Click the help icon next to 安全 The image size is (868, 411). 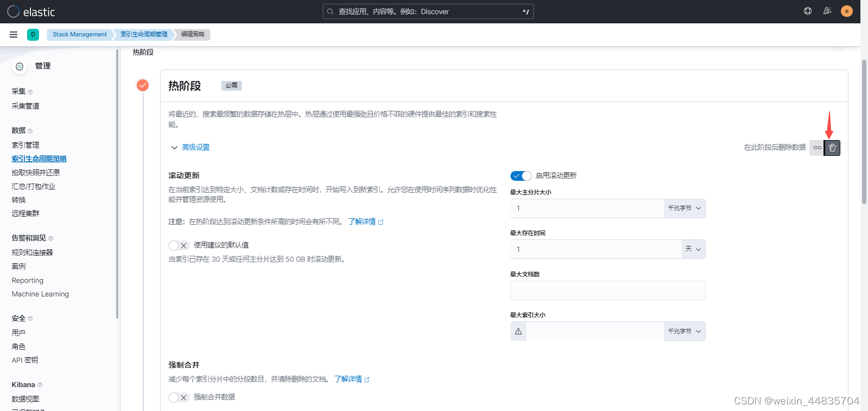coord(30,319)
